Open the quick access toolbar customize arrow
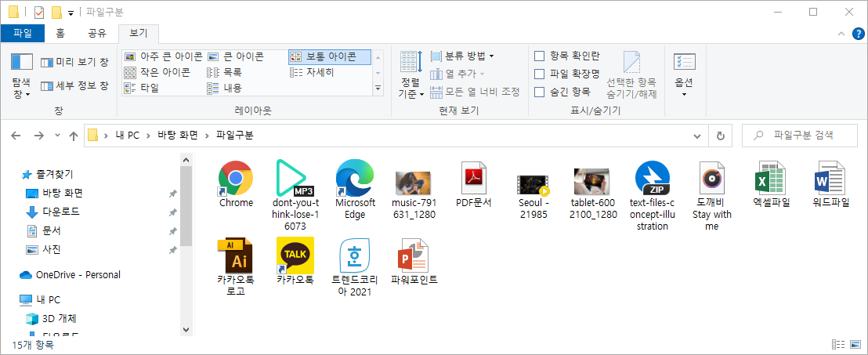The width and height of the screenshot is (868, 355). click(x=71, y=13)
